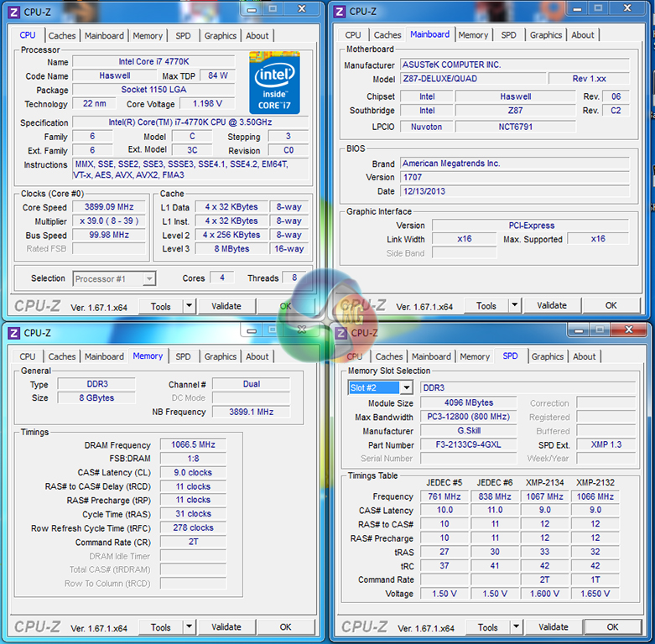Close the SPD CPU-Z window
The image size is (655, 644).
coord(629,330)
